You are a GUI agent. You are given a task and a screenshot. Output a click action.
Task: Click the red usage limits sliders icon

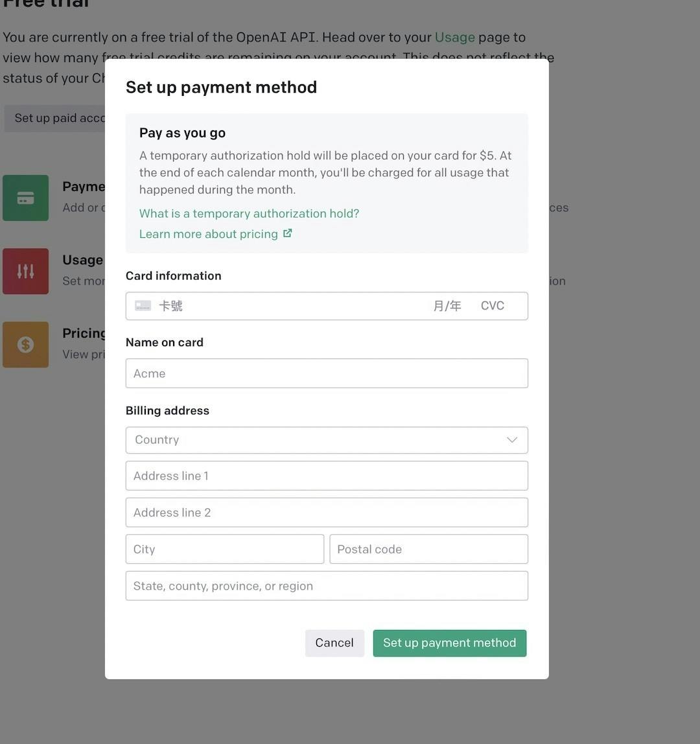tap(26, 272)
